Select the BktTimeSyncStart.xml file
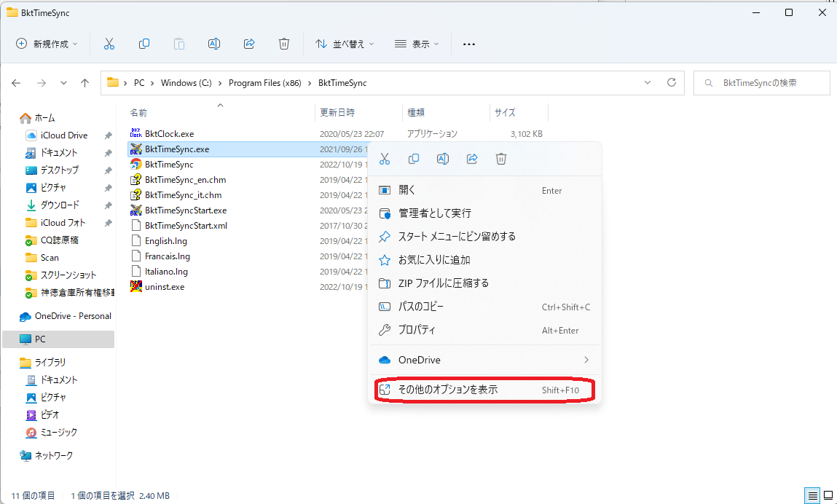837x504 pixels. pos(186,225)
